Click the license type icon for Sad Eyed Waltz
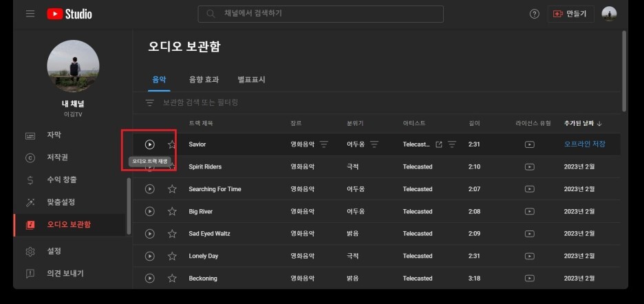The height and width of the screenshot is (304, 644). (530, 234)
